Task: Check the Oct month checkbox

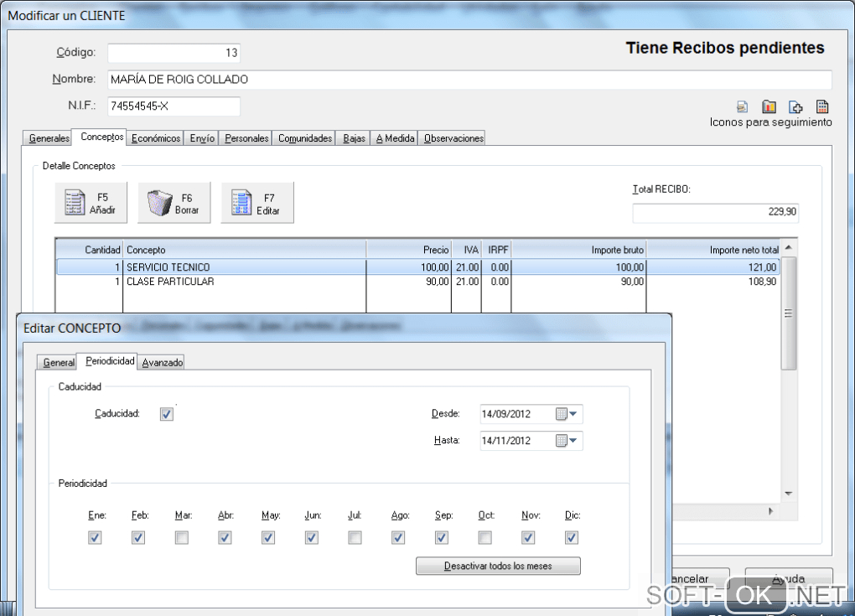Action: click(484, 538)
